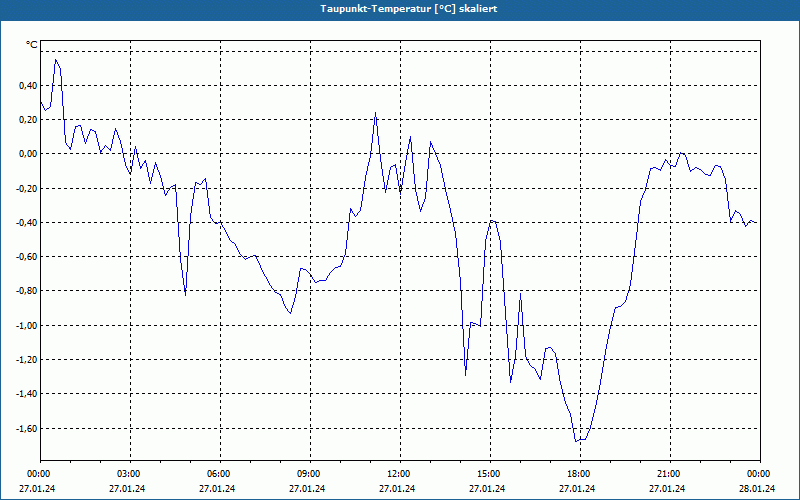This screenshot has height=500, width=800.
Task: Click the 27.01.24 date beneath 06:00
Action: pyautogui.click(x=217, y=489)
